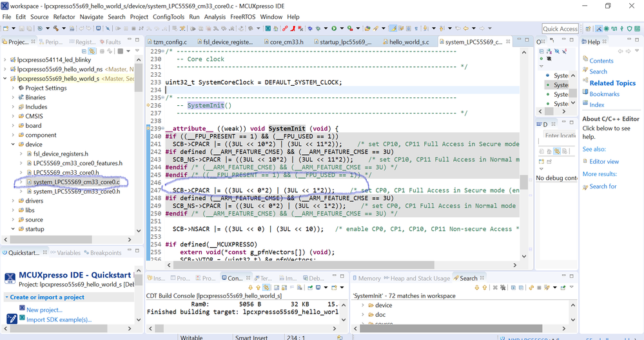Viewport: 644px width, 340px height.
Task: Open the FreeRTOS menu
Action: click(x=243, y=17)
